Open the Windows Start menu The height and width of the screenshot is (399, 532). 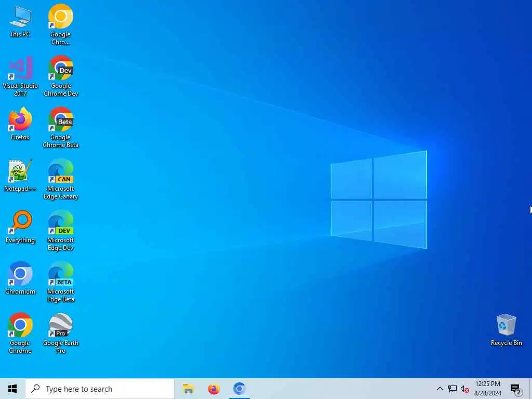tap(12, 389)
